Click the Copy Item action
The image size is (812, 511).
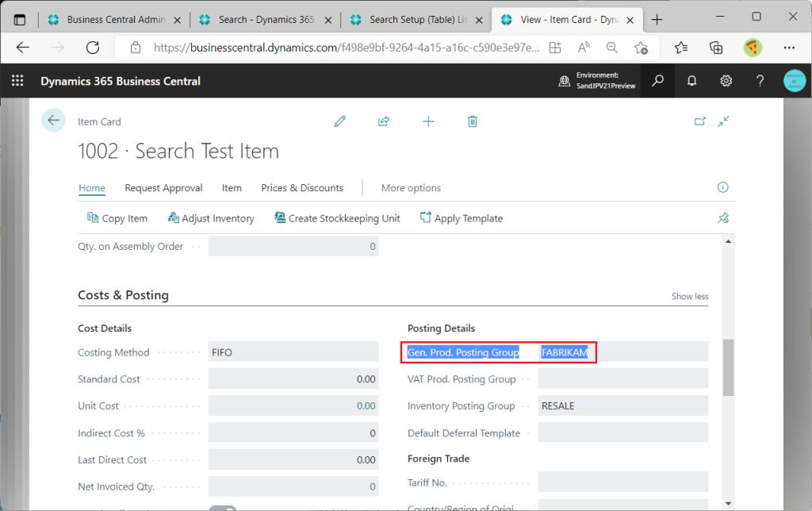point(117,218)
